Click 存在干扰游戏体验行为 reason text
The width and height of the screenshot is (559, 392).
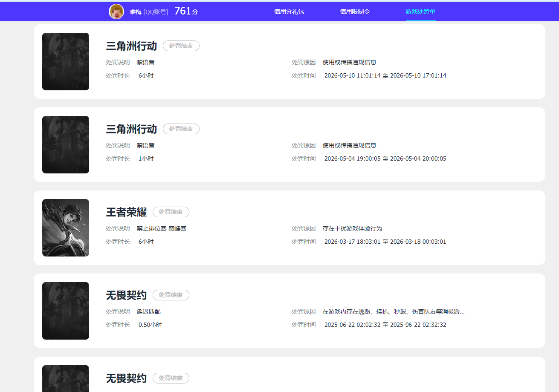(x=352, y=228)
